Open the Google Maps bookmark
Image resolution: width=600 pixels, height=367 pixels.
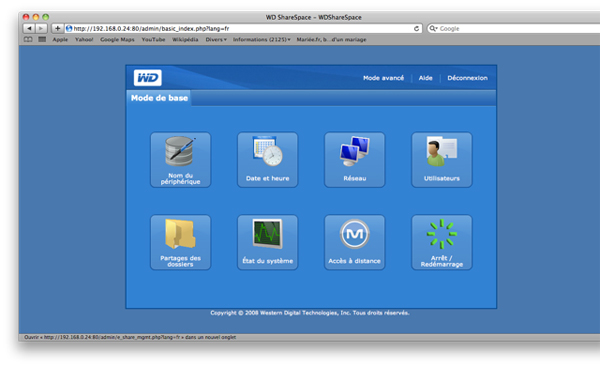(x=117, y=39)
